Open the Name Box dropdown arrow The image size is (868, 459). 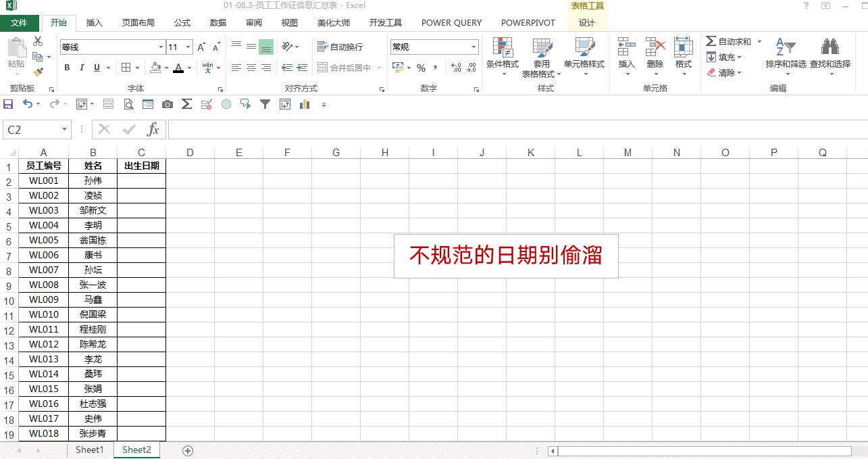[x=65, y=129]
